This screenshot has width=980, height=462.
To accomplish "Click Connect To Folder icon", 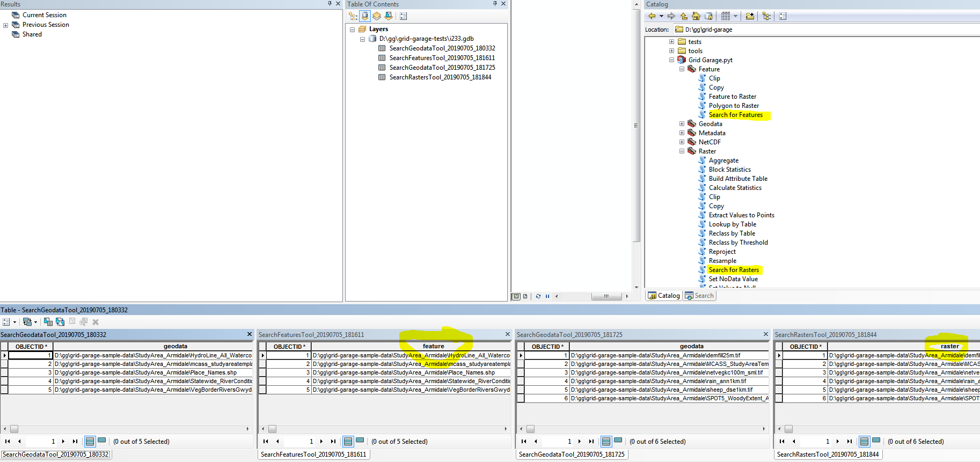I will (x=750, y=16).
